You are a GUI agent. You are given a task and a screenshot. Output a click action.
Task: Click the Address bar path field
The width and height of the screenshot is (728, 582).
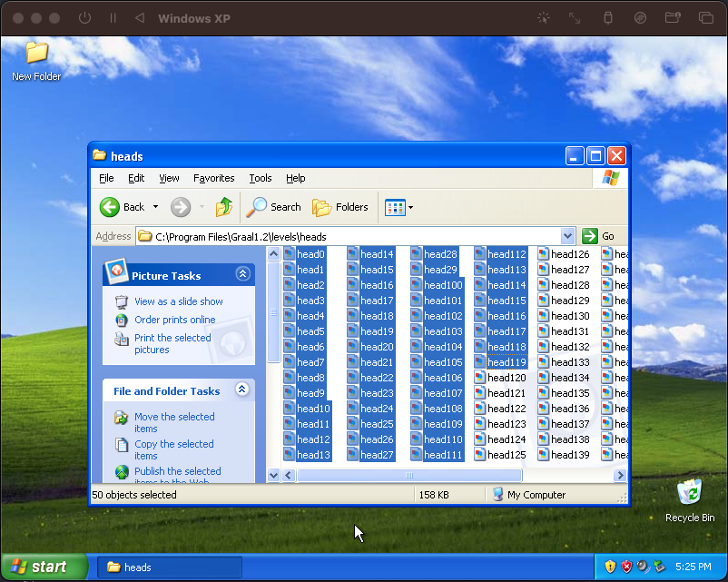click(354, 236)
